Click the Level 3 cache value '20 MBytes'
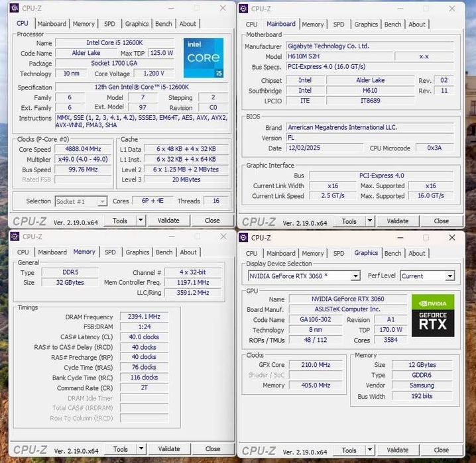 (x=186, y=180)
